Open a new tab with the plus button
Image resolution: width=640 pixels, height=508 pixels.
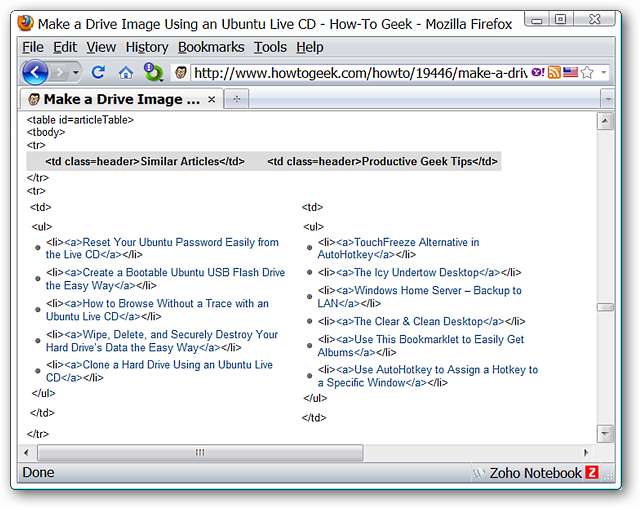237,99
